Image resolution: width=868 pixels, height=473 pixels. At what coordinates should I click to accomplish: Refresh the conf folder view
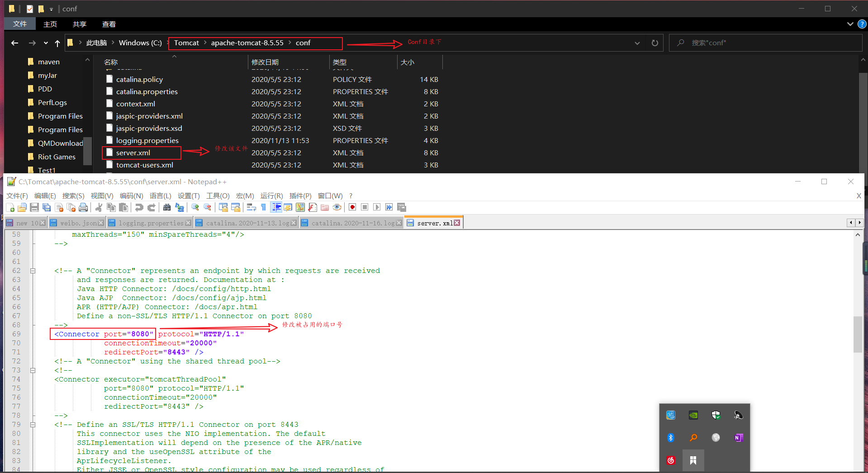655,43
